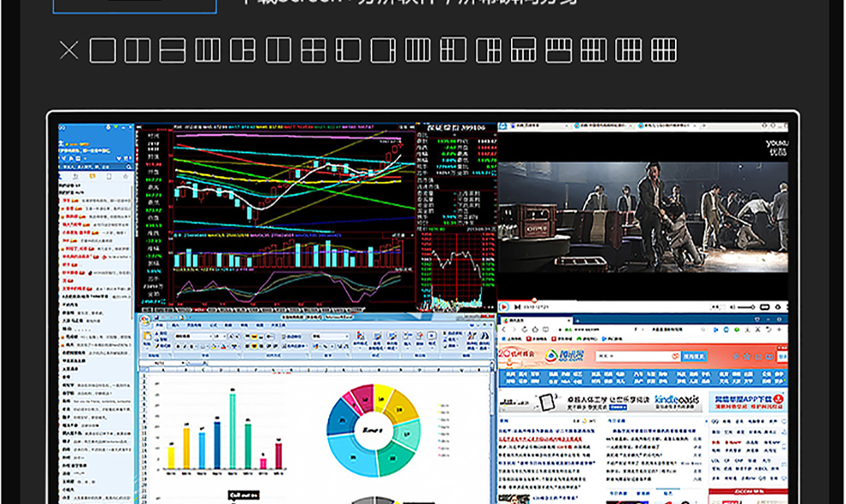Image resolution: width=846 pixels, height=504 pixels.
Task: Select the three equal vertical columns layout
Action: pyautogui.click(x=208, y=50)
